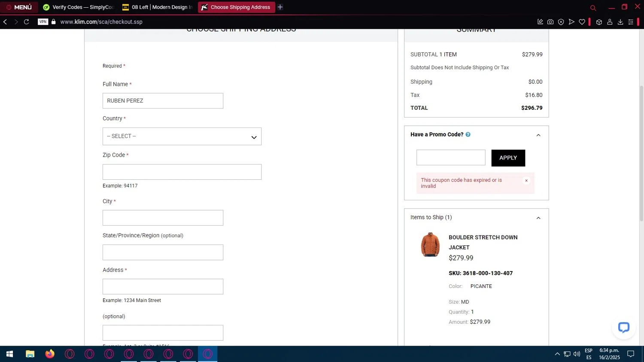Click the City input field
Image resolution: width=644 pixels, height=362 pixels.
163,218
